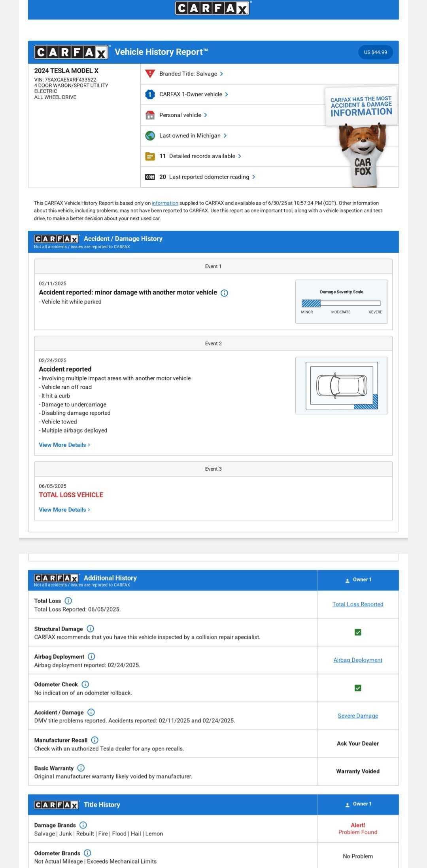Click the Personal vehicle house icon
427x868 pixels.
point(150,115)
